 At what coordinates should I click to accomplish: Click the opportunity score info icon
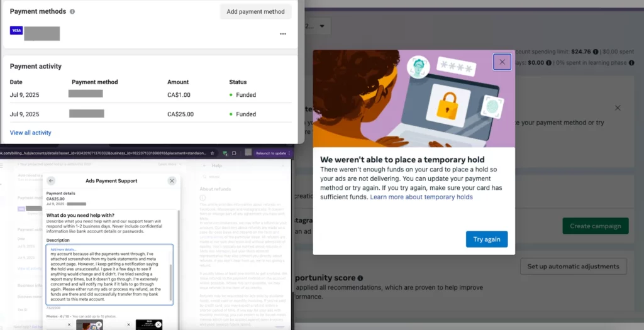click(x=360, y=278)
